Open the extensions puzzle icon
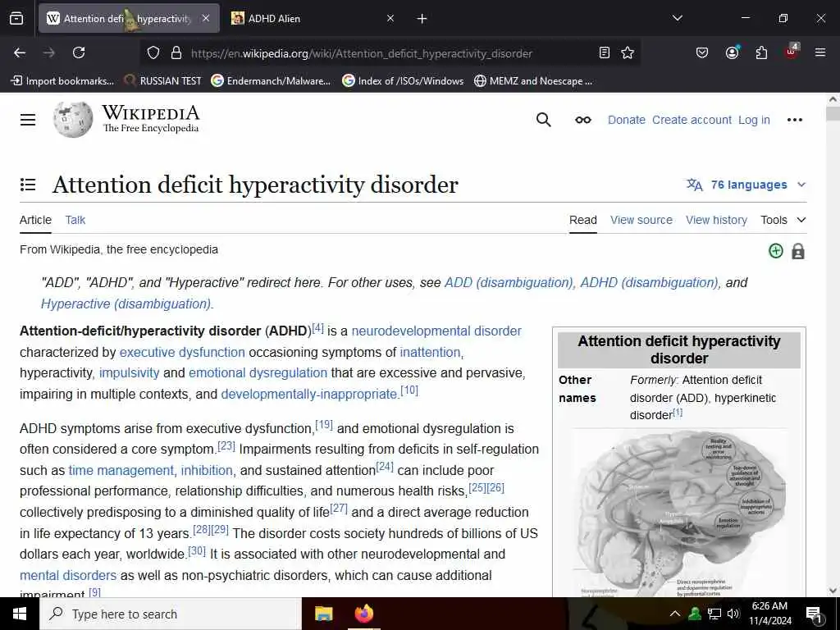The height and width of the screenshot is (630, 840). click(761, 52)
